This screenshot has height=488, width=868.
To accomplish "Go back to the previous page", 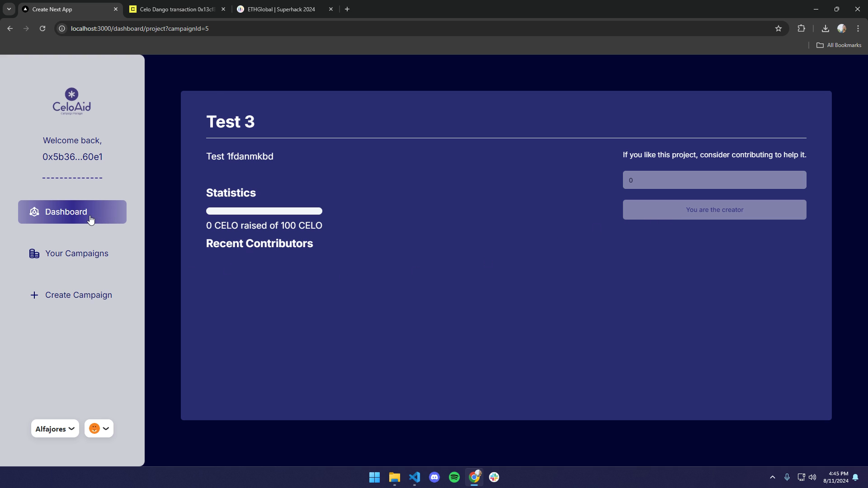I will point(10,28).
